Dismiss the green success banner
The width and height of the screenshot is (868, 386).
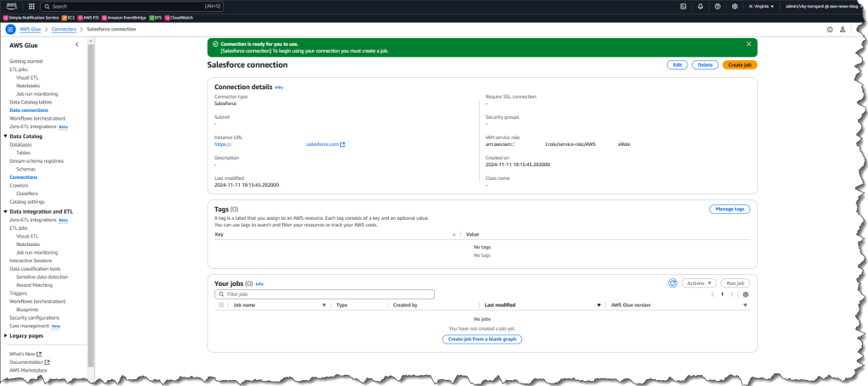click(x=748, y=44)
